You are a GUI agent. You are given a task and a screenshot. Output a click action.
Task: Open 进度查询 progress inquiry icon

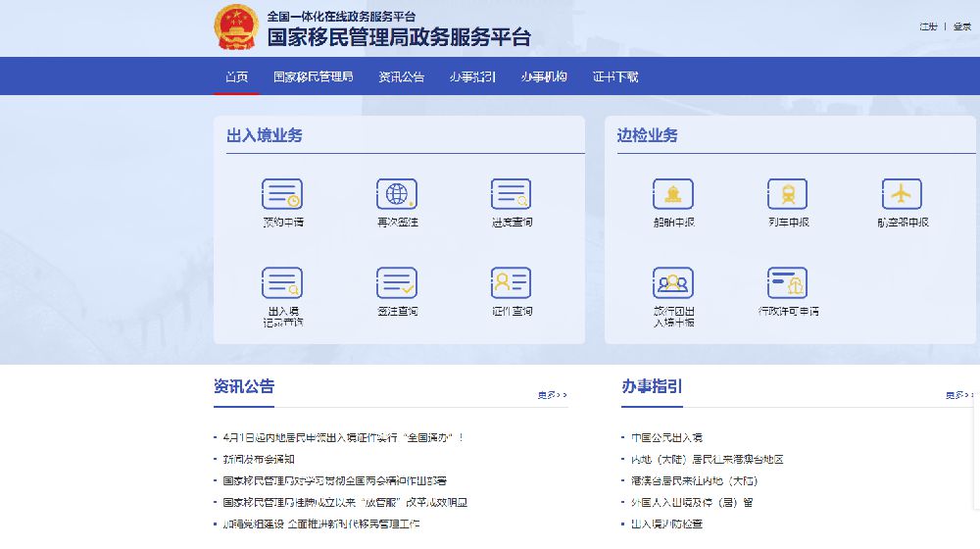(511, 194)
